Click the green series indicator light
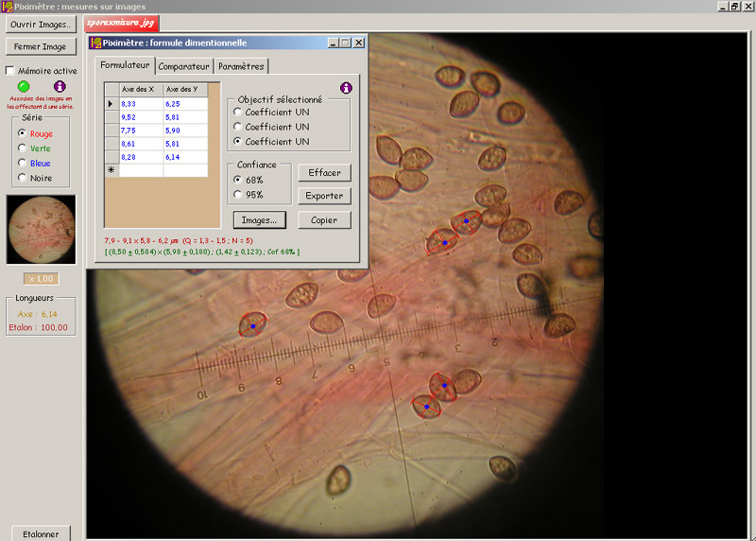This screenshot has width=756, height=541. click(24, 86)
